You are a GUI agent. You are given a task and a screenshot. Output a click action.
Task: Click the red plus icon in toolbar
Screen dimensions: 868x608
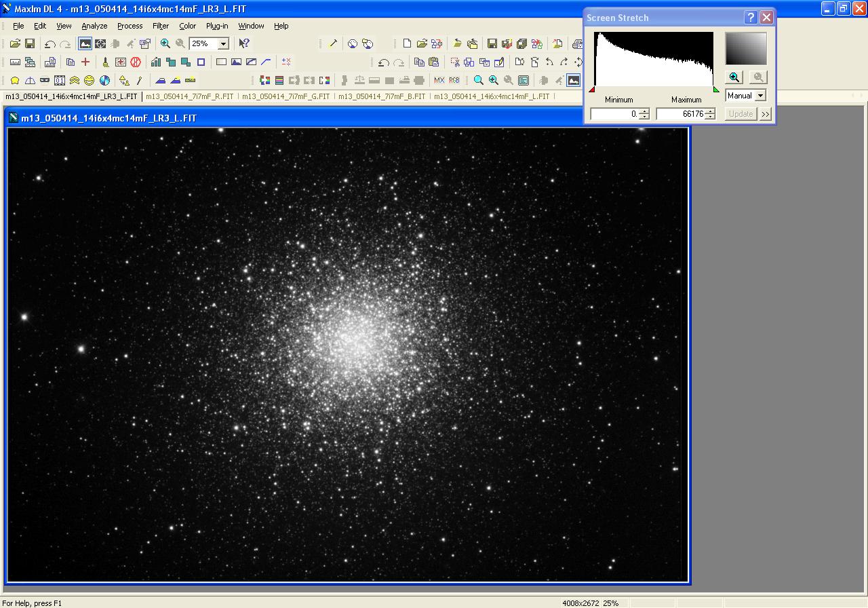pos(85,62)
